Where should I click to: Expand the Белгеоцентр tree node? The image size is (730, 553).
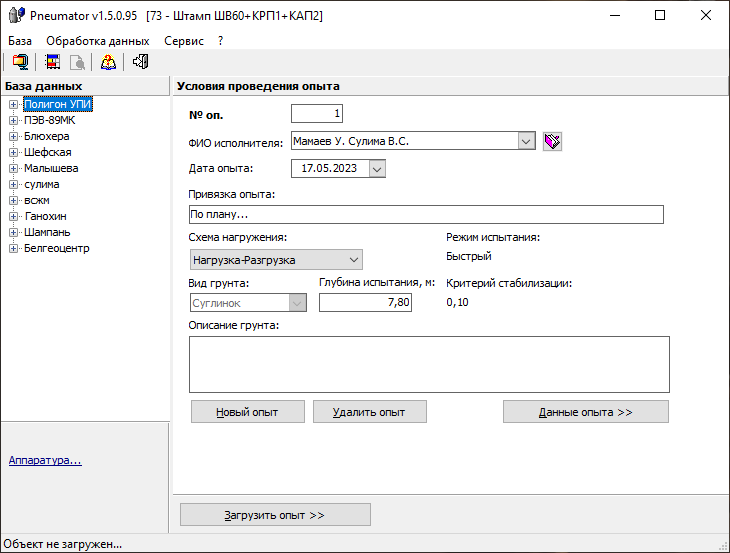(14, 248)
